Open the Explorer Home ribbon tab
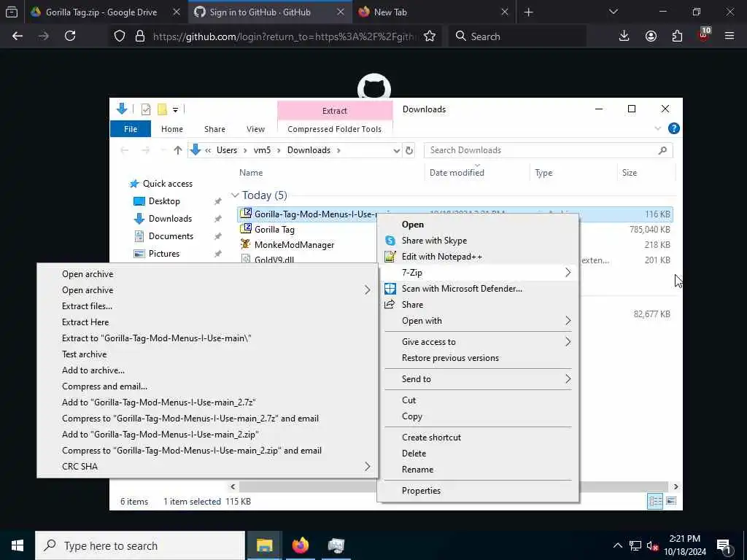The width and height of the screenshot is (747, 560). click(x=172, y=129)
